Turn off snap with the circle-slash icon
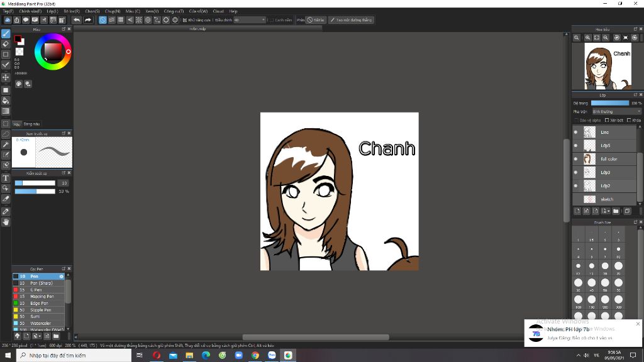Image resolution: width=644 pixels, height=362 pixels. [103, 19]
